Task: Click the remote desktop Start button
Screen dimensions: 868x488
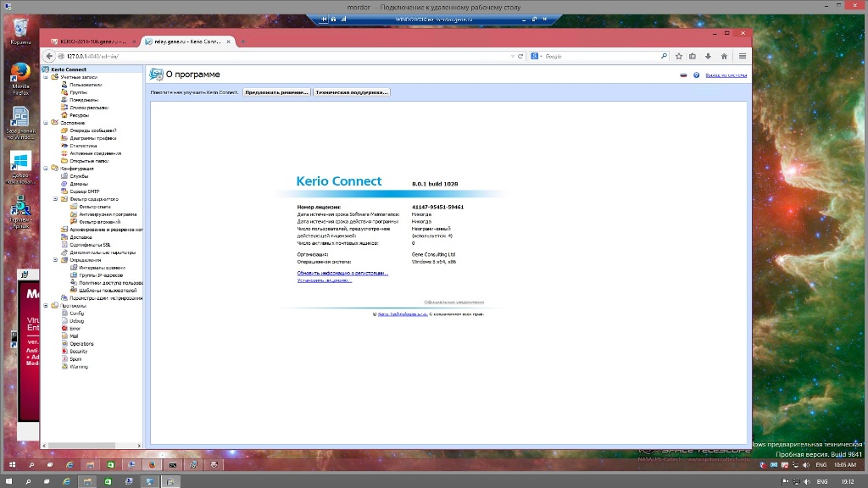Action: click(x=12, y=465)
